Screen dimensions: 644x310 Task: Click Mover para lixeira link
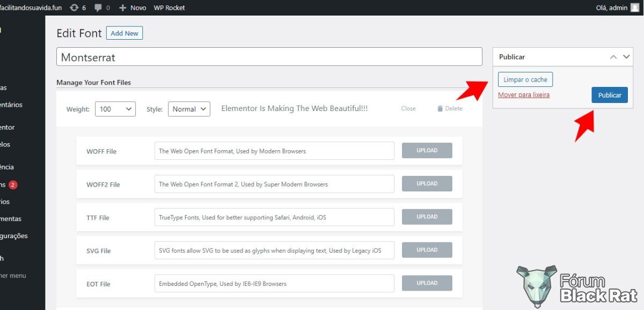(524, 95)
